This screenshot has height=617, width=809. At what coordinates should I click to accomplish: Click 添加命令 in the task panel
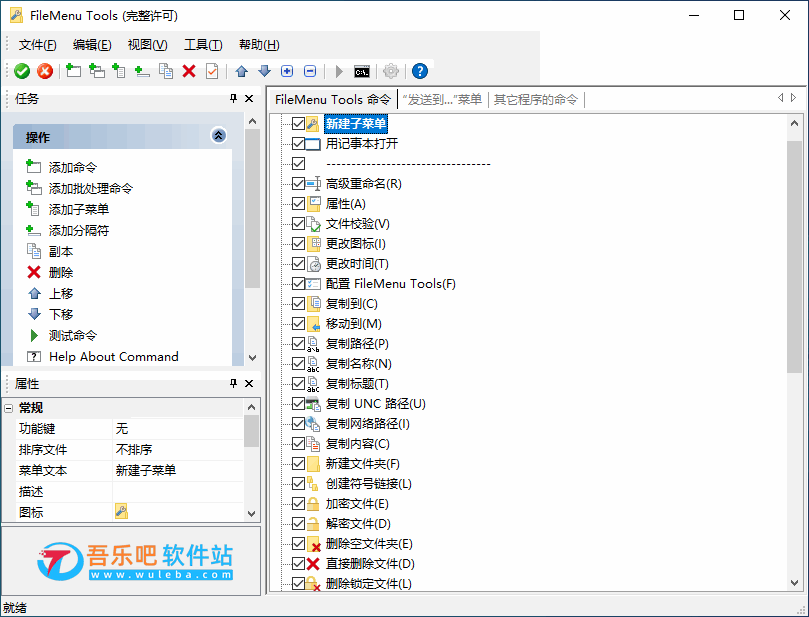click(73, 167)
